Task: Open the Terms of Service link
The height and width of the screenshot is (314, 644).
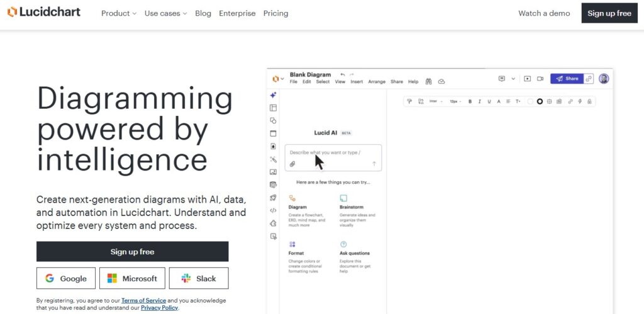Action: coord(143,300)
